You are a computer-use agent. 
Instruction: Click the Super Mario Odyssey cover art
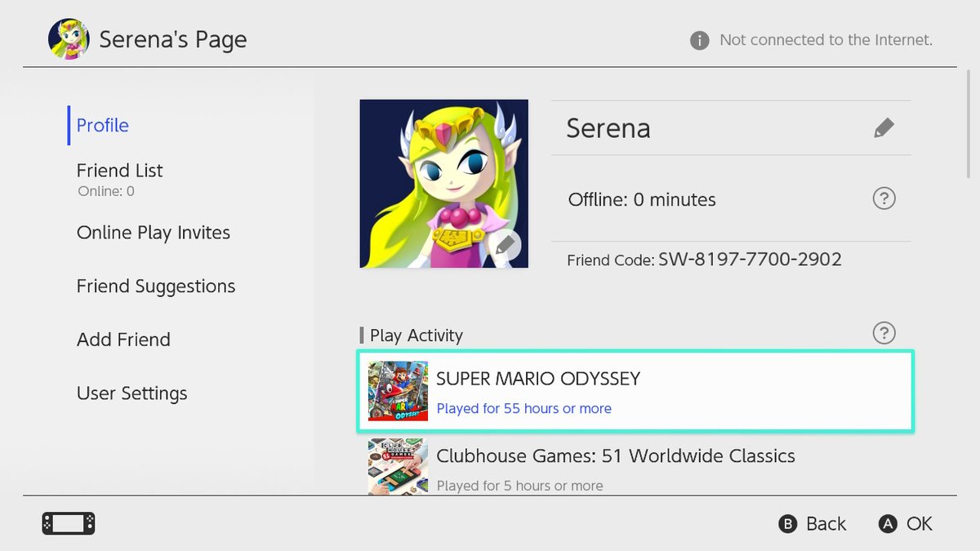pyautogui.click(x=398, y=391)
